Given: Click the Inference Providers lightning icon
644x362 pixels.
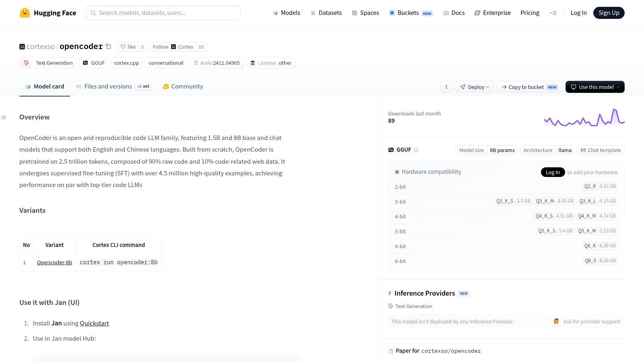Looking at the screenshot, I should coord(390,293).
